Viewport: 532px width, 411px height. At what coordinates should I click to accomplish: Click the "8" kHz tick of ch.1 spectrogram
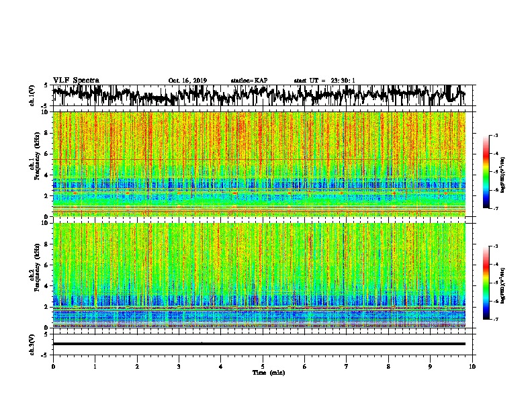[47, 133]
